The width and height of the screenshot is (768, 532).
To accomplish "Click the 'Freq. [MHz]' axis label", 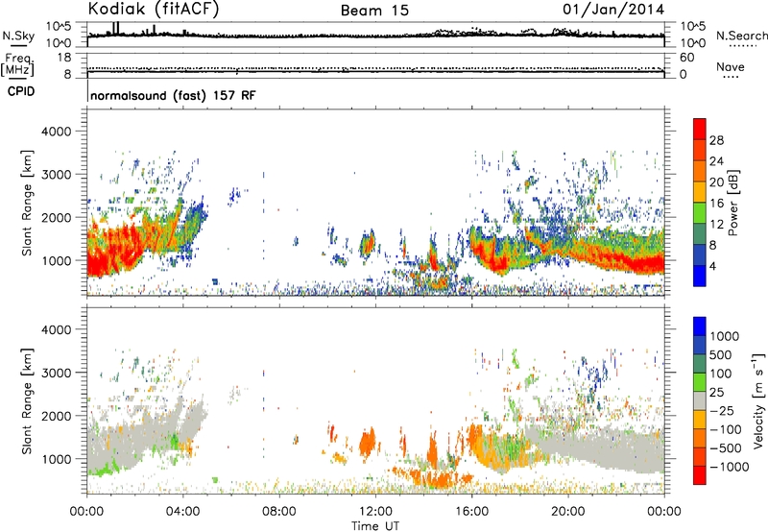I will [17, 65].
